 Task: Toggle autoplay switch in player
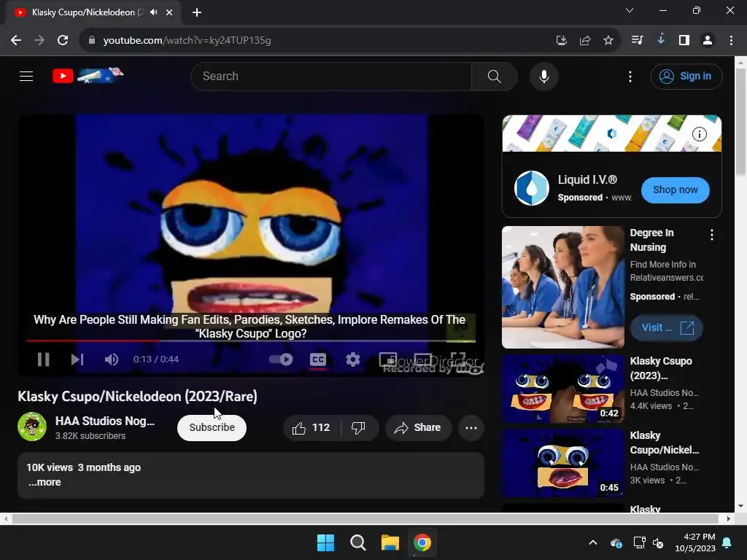281,359
